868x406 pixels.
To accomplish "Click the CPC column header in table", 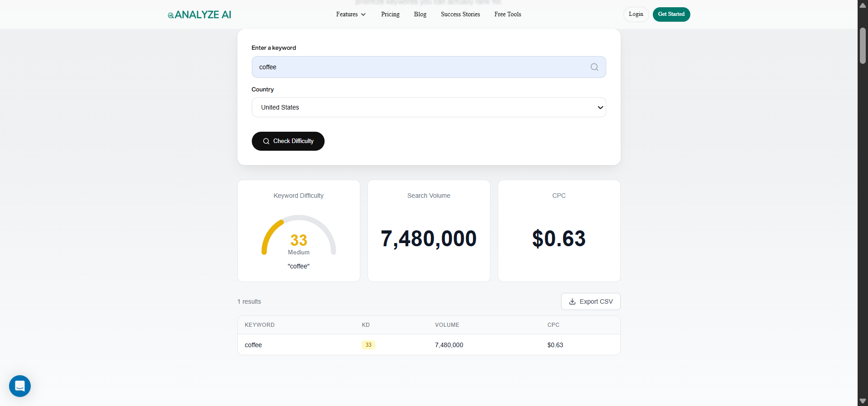I will (x=553, y=325).
